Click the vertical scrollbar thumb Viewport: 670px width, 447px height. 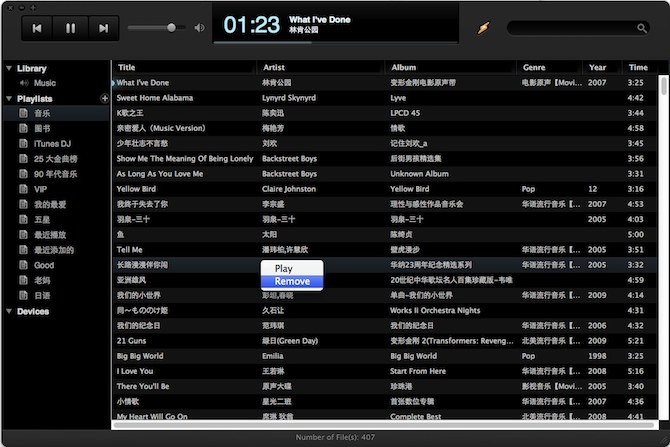(x=663, y=86)
